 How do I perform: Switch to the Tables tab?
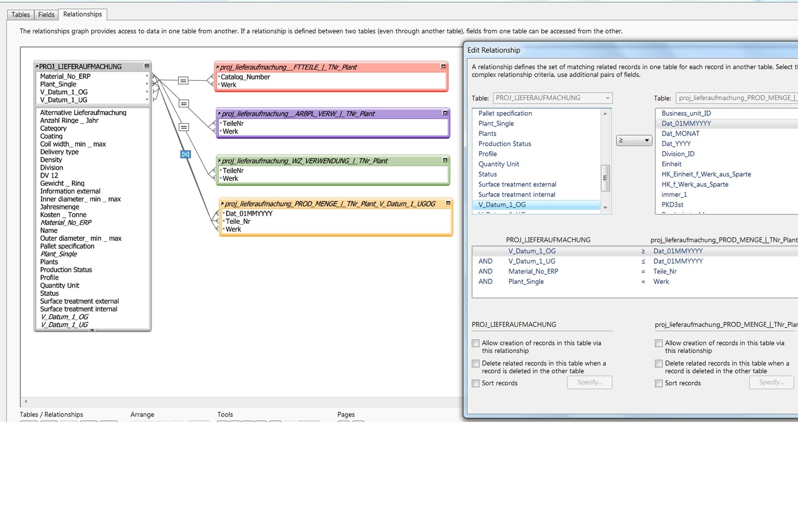[x=20, y=15]
